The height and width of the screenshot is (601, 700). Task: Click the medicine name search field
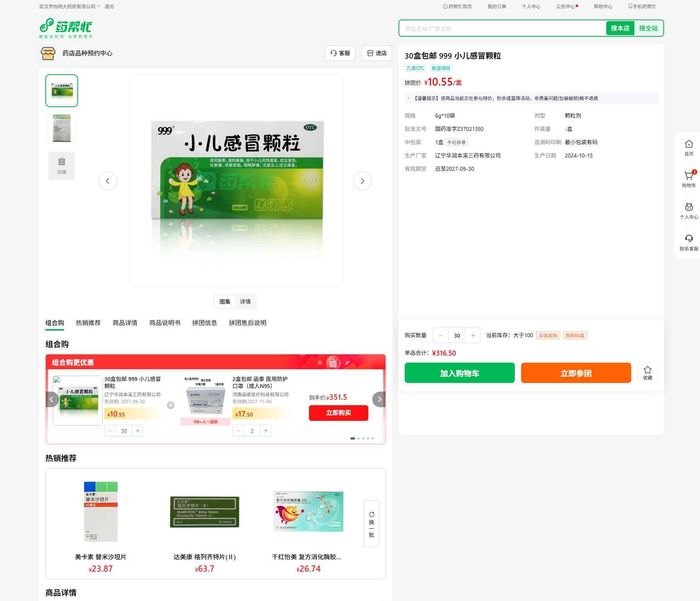(502, 29)
